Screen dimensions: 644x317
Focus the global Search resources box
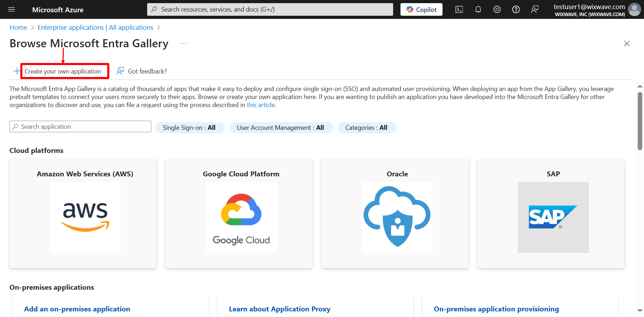(270, 9)
